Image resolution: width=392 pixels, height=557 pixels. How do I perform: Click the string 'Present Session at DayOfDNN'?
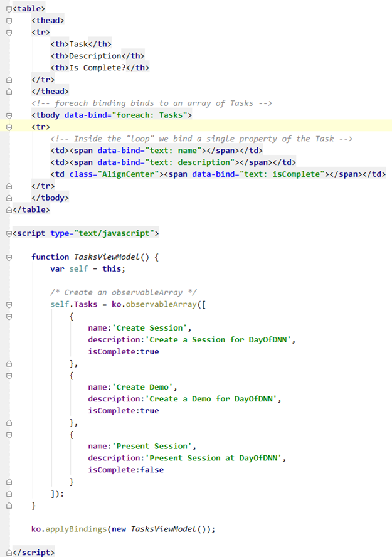click(213, 459)
